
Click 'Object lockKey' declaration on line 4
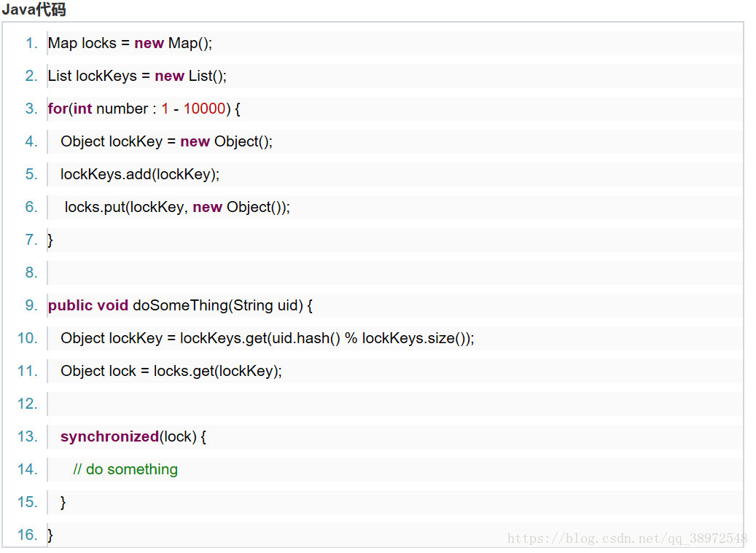[112, 141]
